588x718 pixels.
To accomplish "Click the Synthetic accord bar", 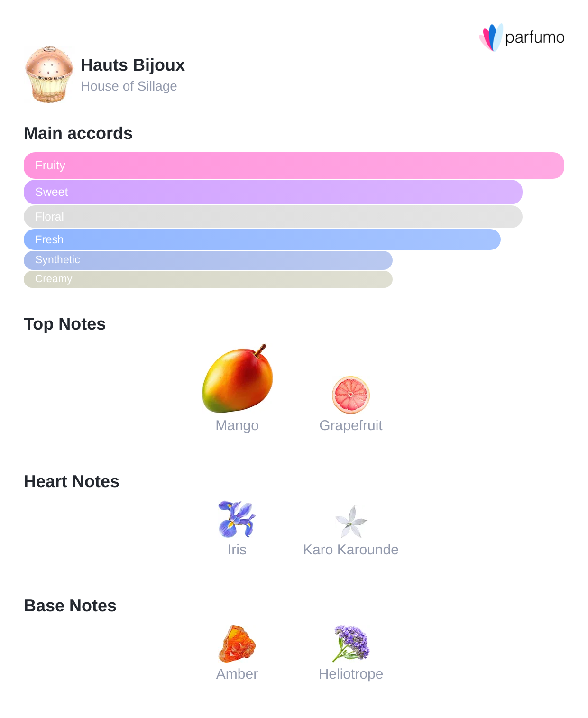I will pos(208,260).
